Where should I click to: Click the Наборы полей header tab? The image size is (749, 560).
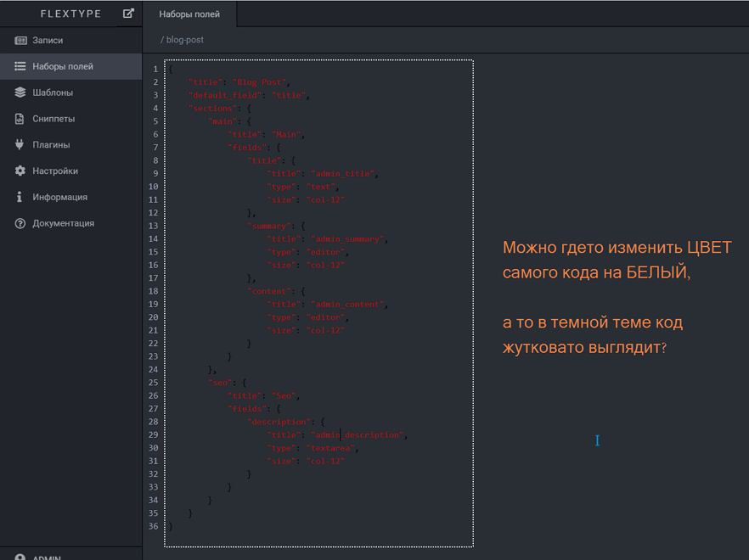189,14
